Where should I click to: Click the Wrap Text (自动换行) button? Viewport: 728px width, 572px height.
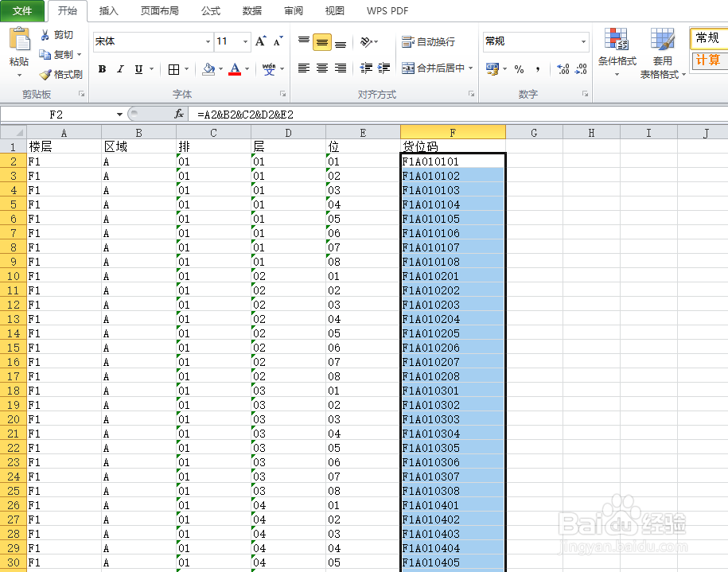point(428,42)
